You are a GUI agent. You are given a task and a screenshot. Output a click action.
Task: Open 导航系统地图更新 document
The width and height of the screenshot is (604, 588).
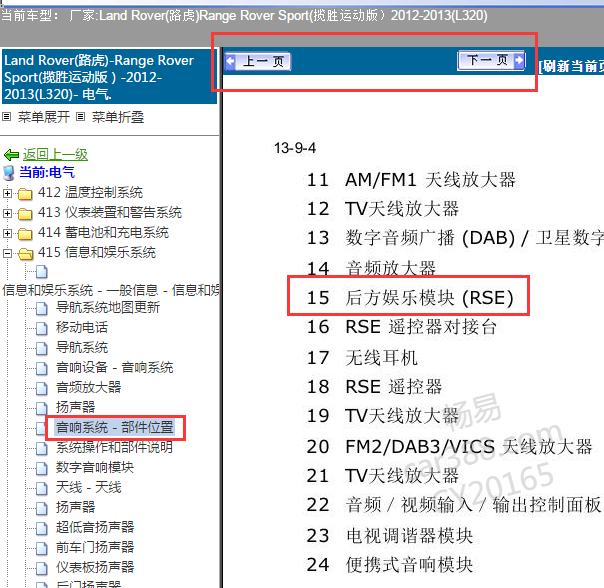click(x=107, y=307)
